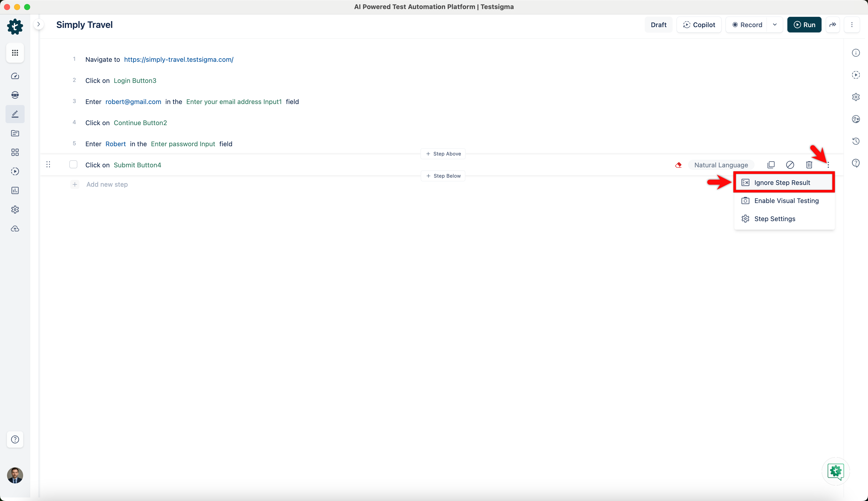
Task: Open the simply-travel.testsigma.com link
Action: tap(179, 60)
